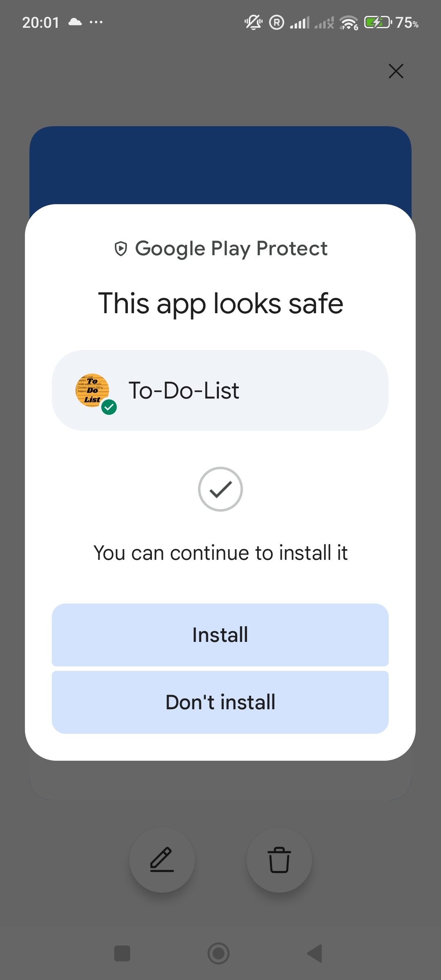The height and width of the screenshot is (980, 441).
Task: Tap the Wi-Fi status icon
Action: click(x=349, y=22)
